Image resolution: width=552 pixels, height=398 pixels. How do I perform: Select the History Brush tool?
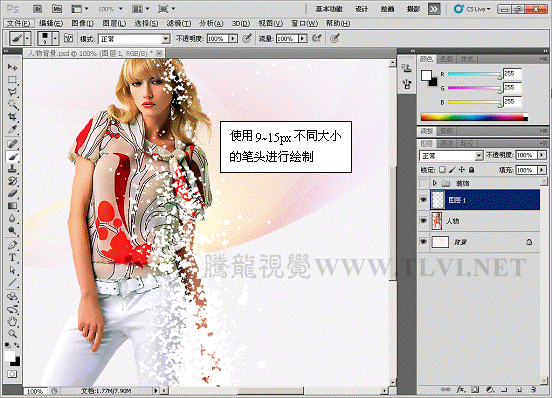[x=12, y=181]
